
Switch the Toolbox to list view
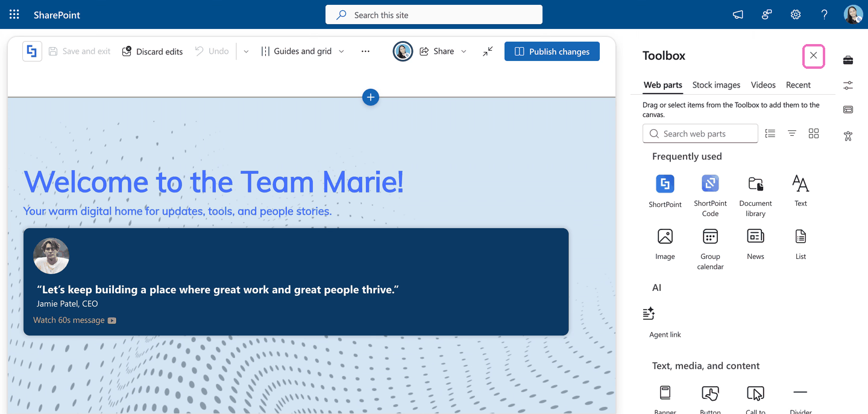[770, 133]
